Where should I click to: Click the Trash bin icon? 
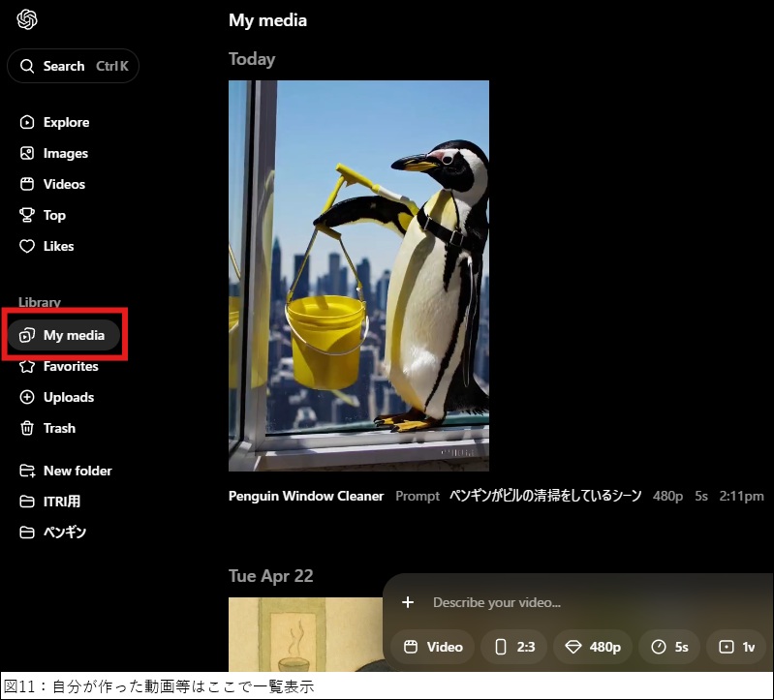[x=27, y=428]
